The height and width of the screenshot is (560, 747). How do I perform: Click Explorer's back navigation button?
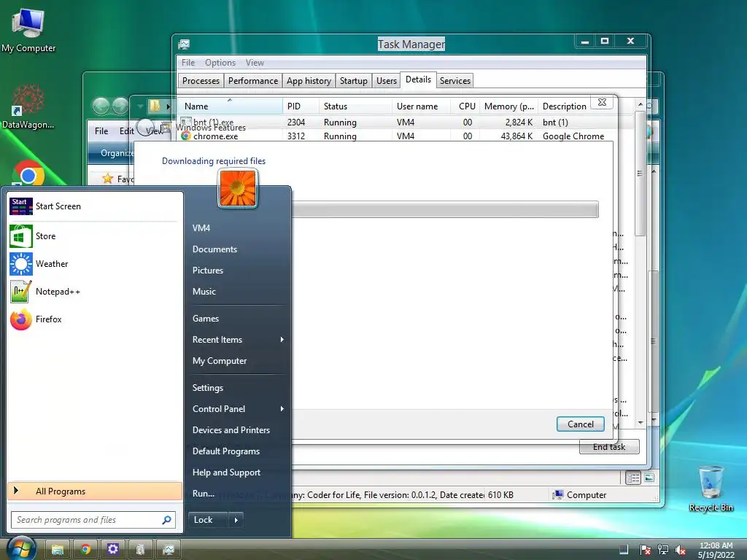point(101,106)
